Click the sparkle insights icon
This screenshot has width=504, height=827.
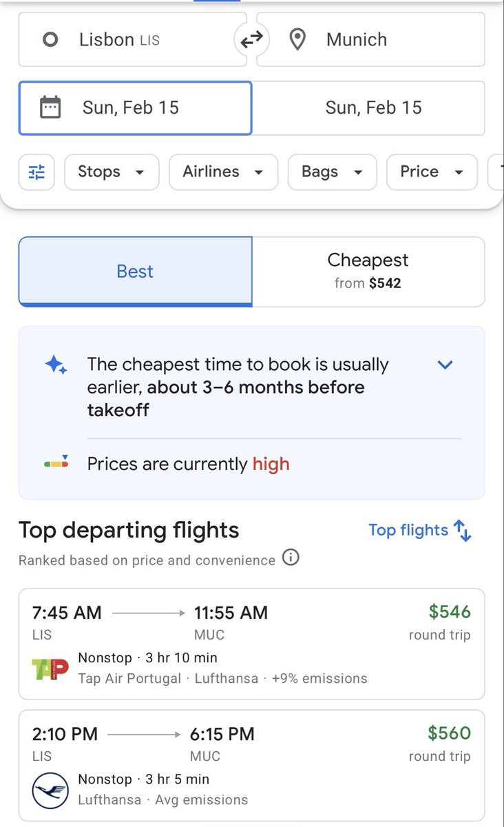[56, 365]
